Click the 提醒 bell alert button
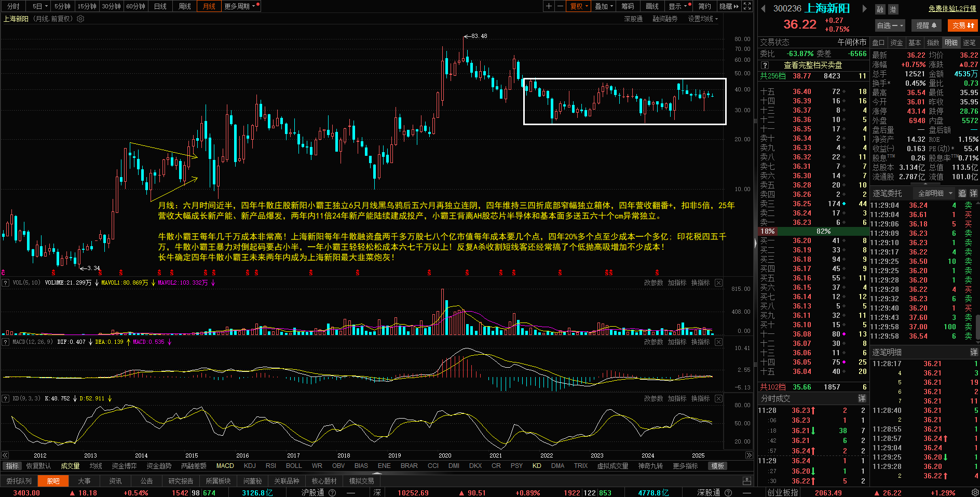 click(x=927, y=25)
